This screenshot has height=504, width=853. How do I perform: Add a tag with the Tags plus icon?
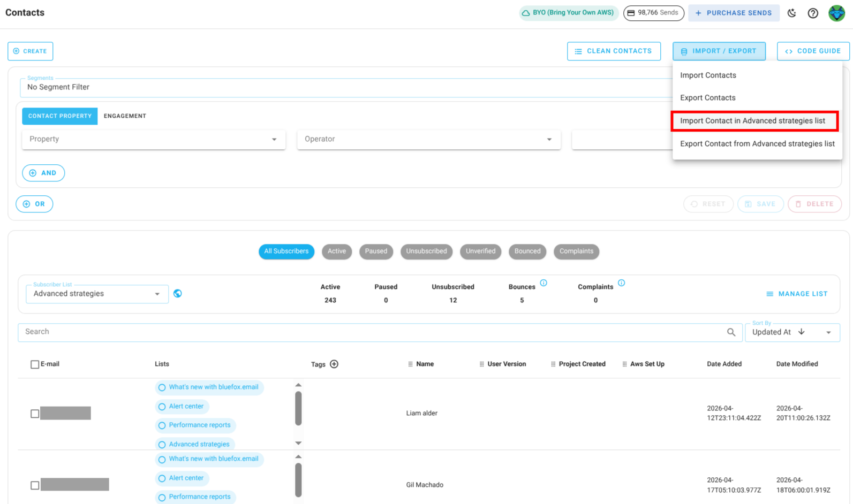click(334, 364)
